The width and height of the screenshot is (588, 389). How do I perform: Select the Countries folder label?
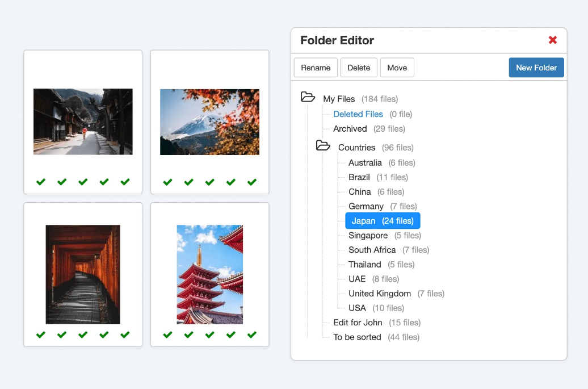click(x=356, y=148)
